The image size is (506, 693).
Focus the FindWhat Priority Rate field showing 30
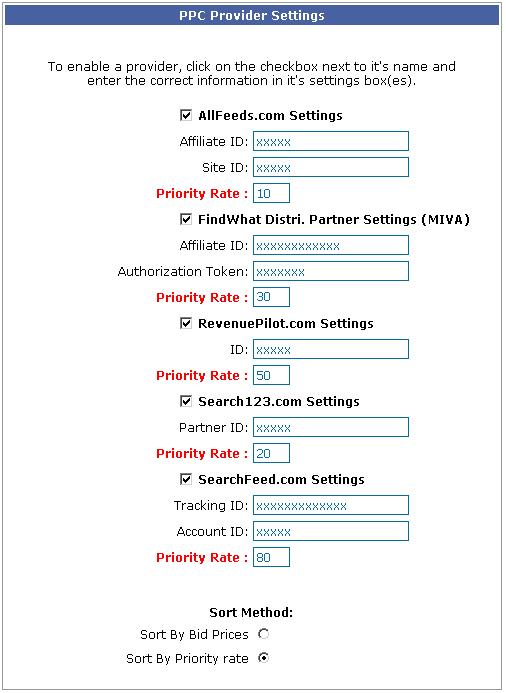[271, 297]
